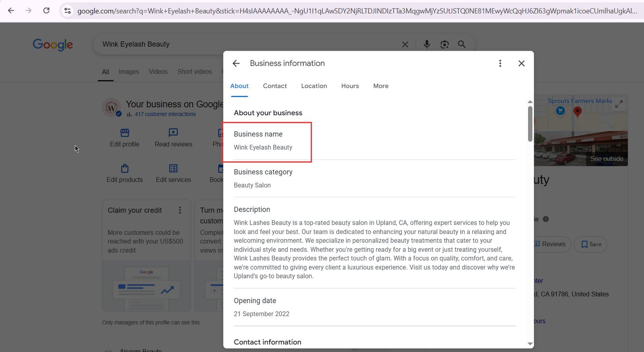Select the Images search tab
The image size is (644, 352).
(x=129, y=72)
